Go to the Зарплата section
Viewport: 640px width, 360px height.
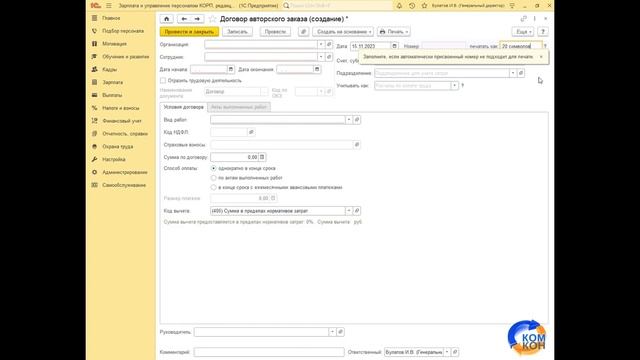pyautogui.click(x=112, y=82)
